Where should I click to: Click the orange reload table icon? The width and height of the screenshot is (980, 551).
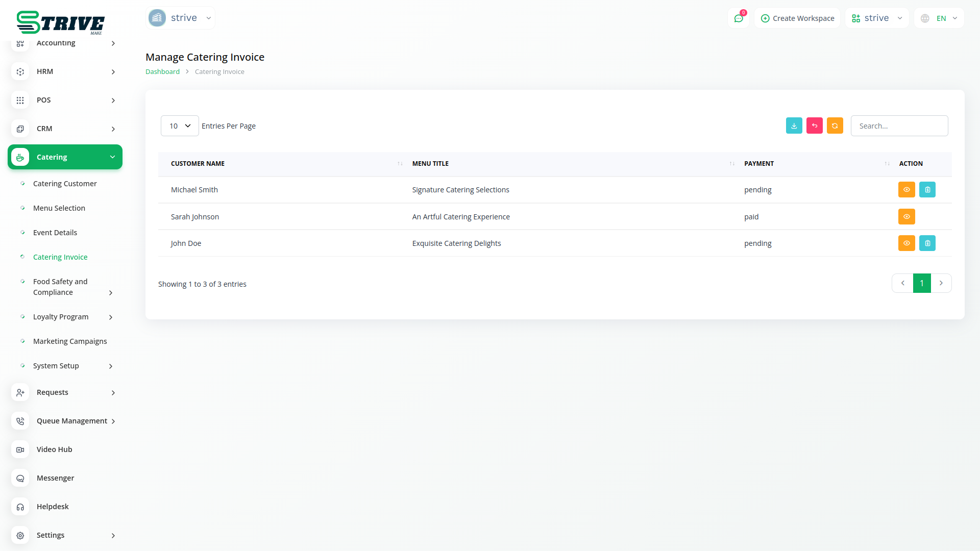835,126
